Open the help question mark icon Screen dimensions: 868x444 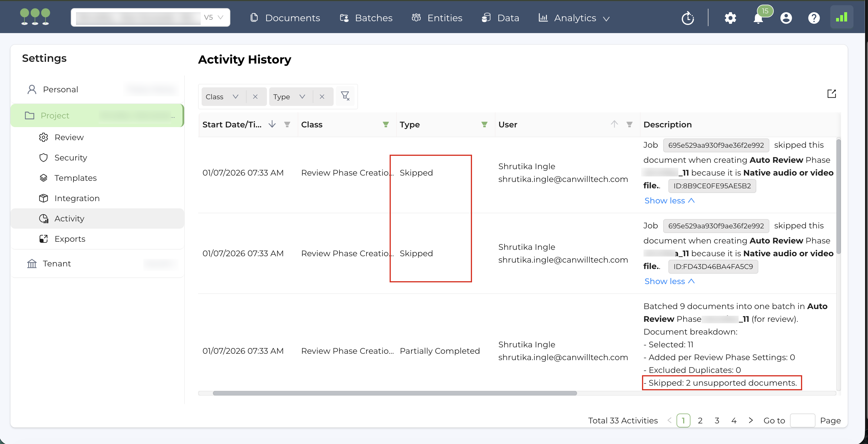coord(813,18)
